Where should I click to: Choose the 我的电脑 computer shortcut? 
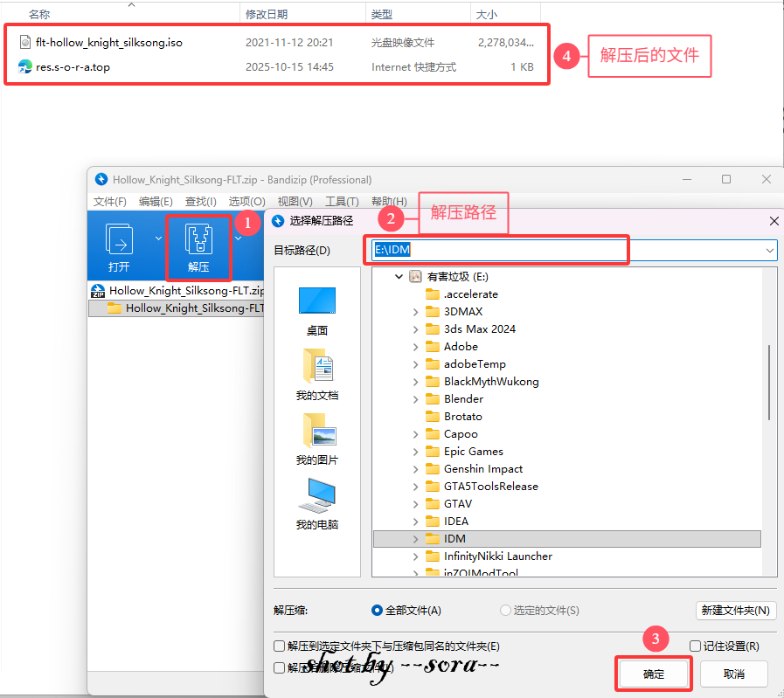point(316,504)
